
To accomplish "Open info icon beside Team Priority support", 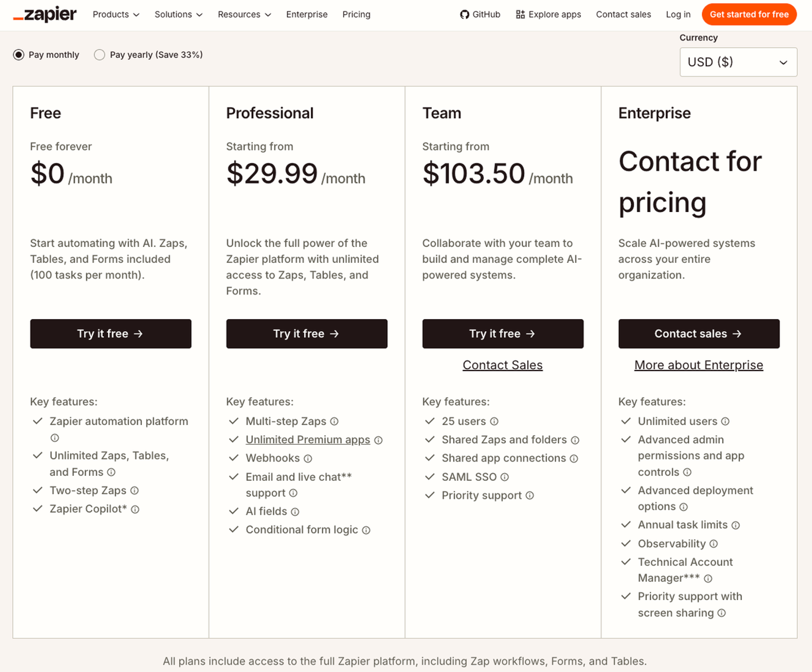I will tap(530, 496).
